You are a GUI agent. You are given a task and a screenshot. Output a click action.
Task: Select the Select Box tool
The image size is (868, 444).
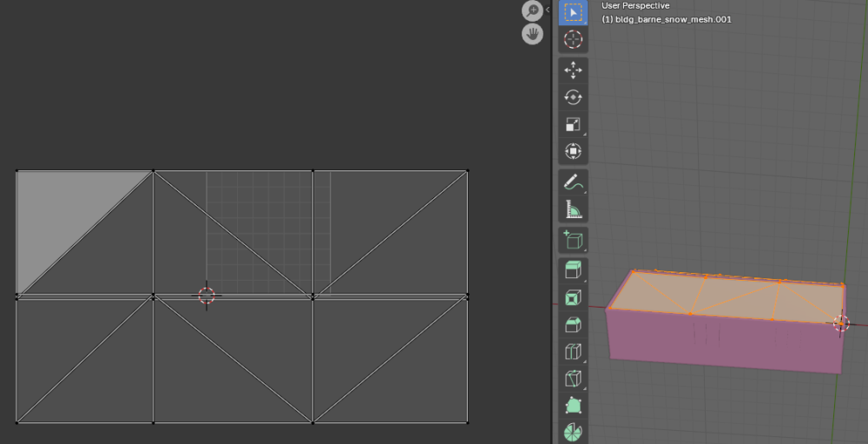[x=573, y=13]
